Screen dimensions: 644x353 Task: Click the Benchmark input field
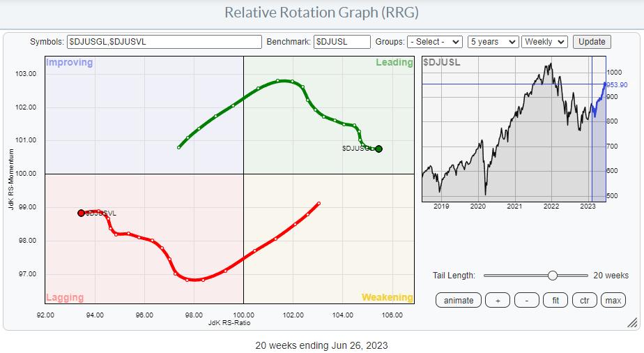point(342,42)
